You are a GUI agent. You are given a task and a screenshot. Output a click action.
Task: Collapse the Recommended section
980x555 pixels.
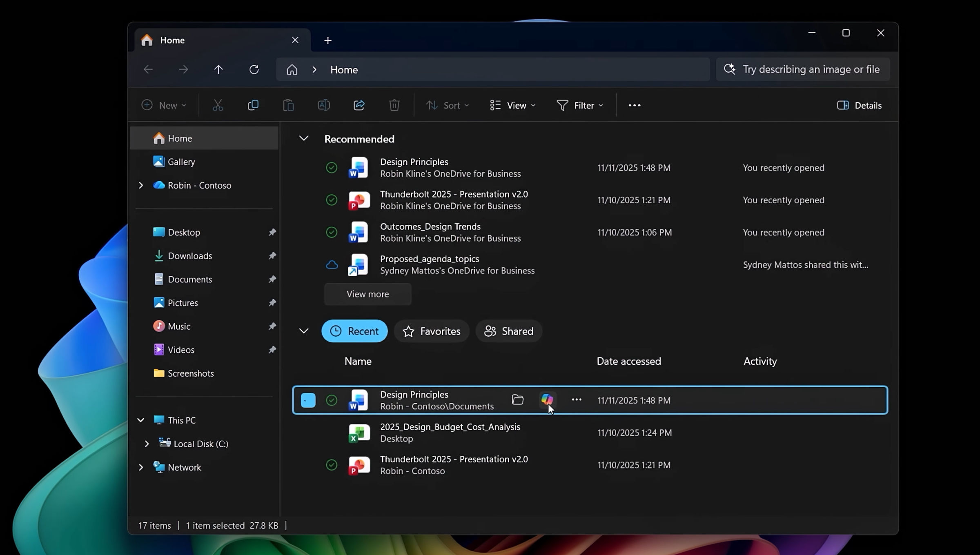point(304,138)
